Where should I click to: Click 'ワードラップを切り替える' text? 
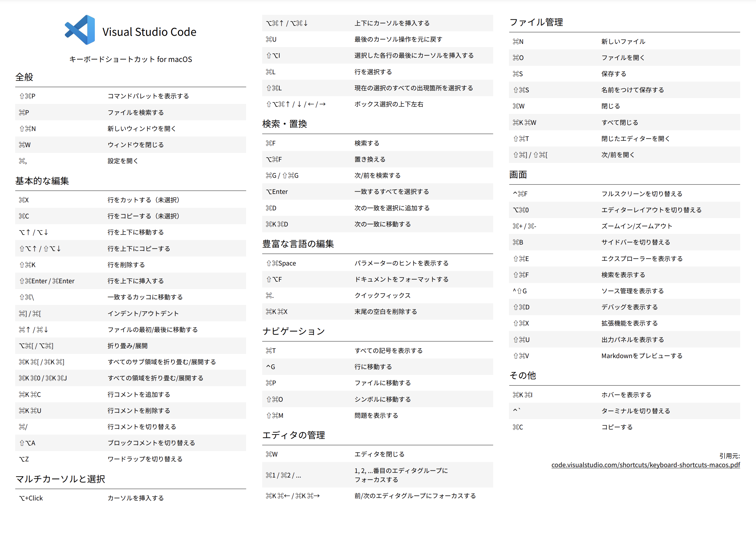click(x=145, y=459)
